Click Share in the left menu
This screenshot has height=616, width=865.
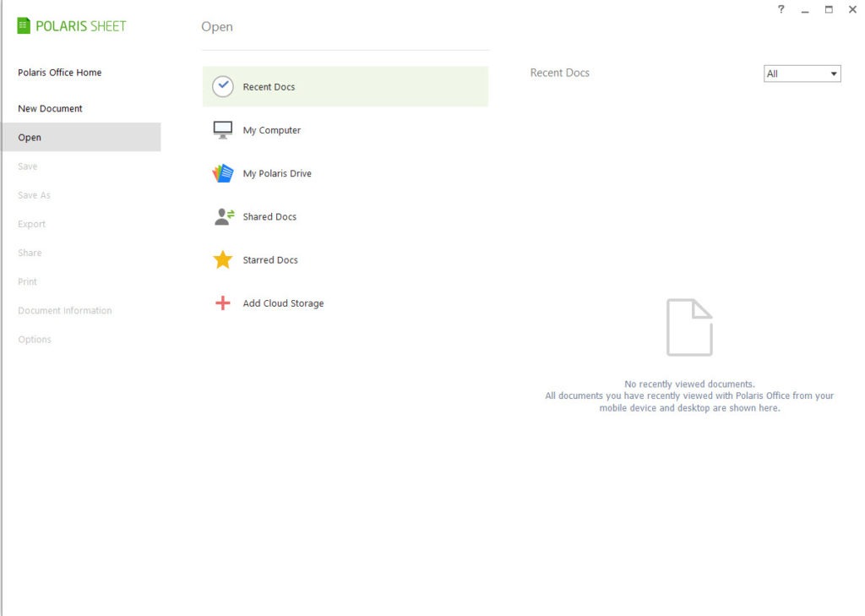[x=30, y=253]
